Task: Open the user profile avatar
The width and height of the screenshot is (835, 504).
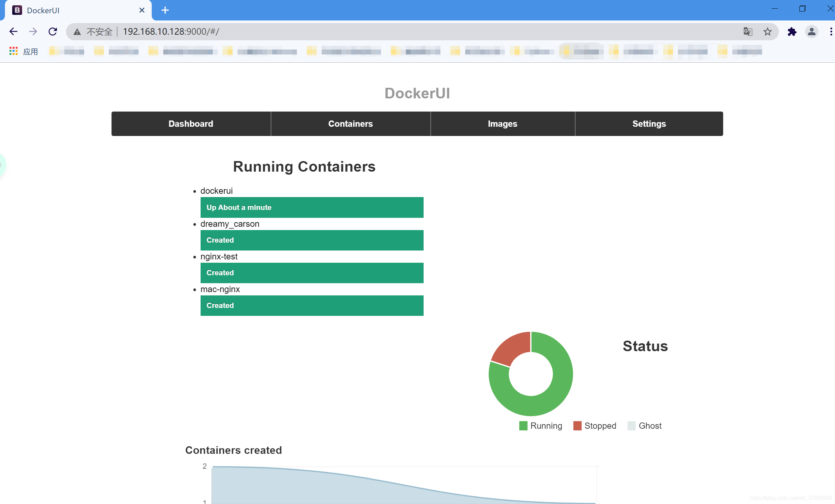Action: point(811,32)
